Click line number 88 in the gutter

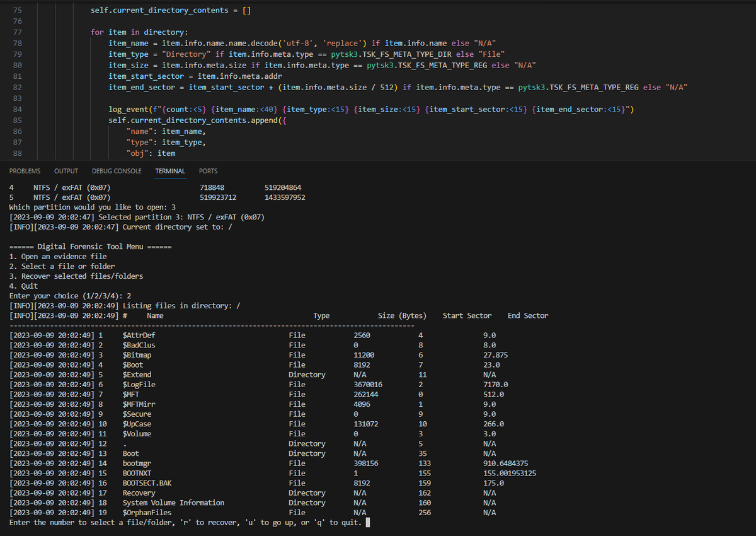point(17,153)
